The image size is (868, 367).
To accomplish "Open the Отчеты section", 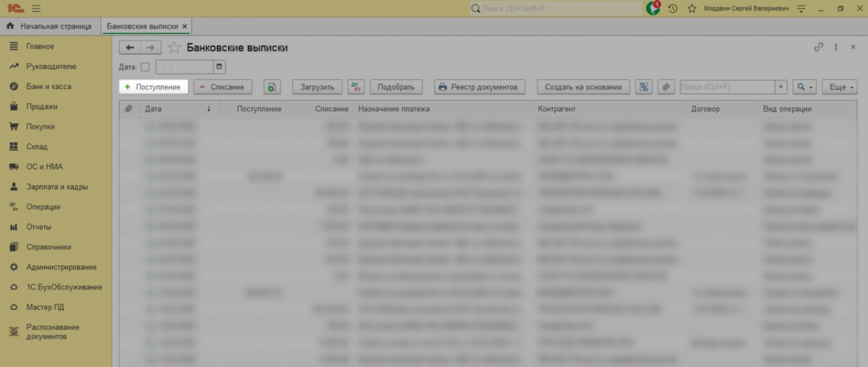I will tap(38, 227).
